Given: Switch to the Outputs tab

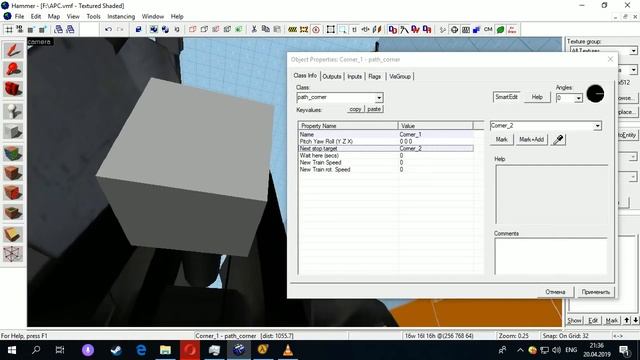Looking at the screenshot, I should (x=332, y=76).
